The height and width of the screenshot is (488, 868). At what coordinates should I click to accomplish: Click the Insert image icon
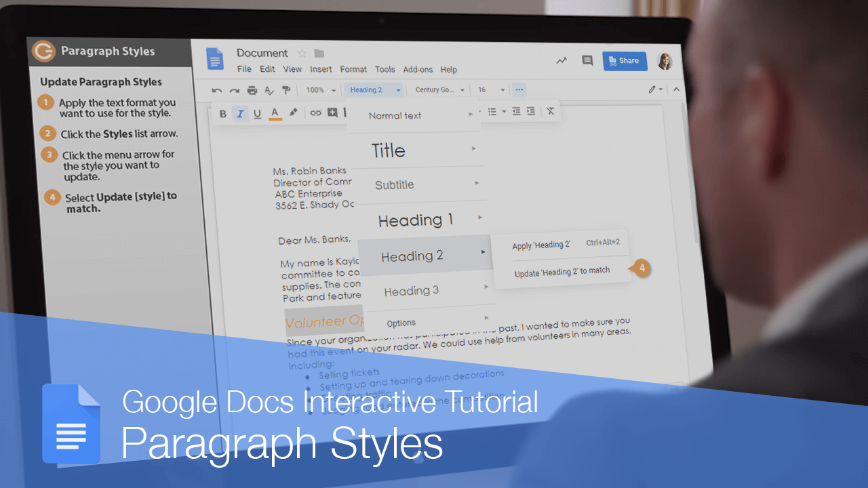click(x=332, y=113)
